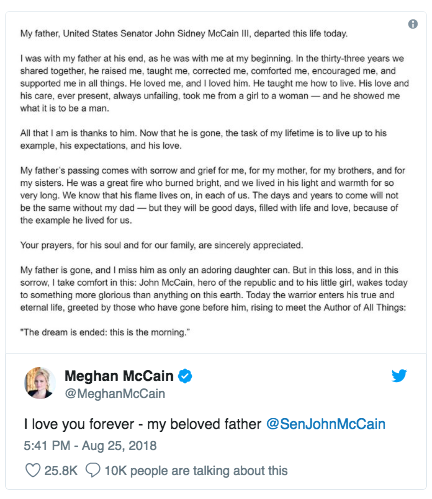Open "10K people are talking about this"
Image resolution: width=432 pixels, height=499 pixels.
click(196, 471)
